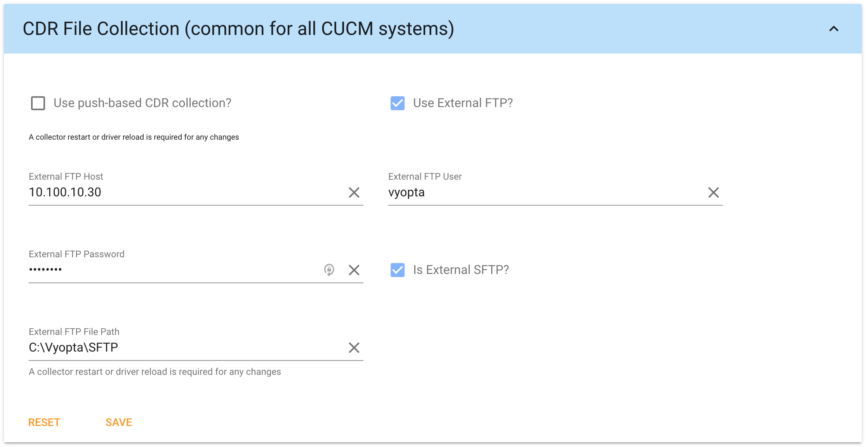Screen dimensions: 868x447
Task: Click the 'Use push-based CDR collection?' label
Action: point(142,103)
